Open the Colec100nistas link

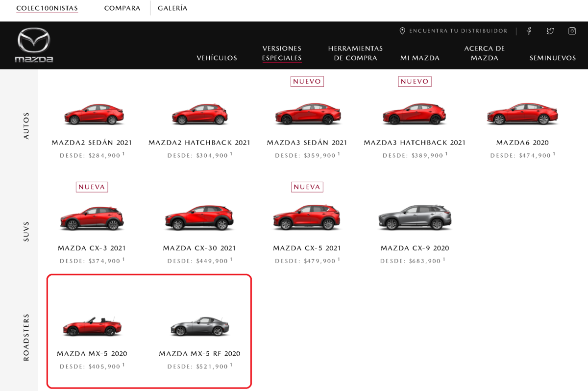[47, 8]
